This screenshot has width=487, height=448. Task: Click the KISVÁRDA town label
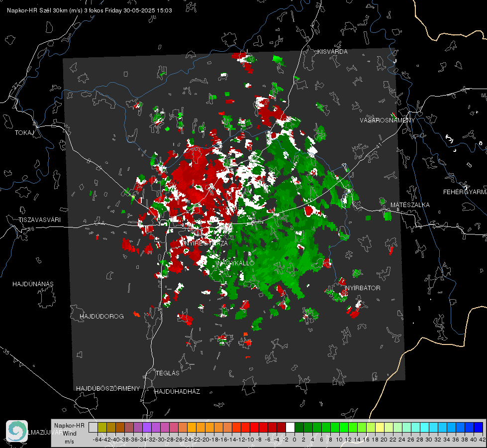pyautogui.click(x=332, y=52)
